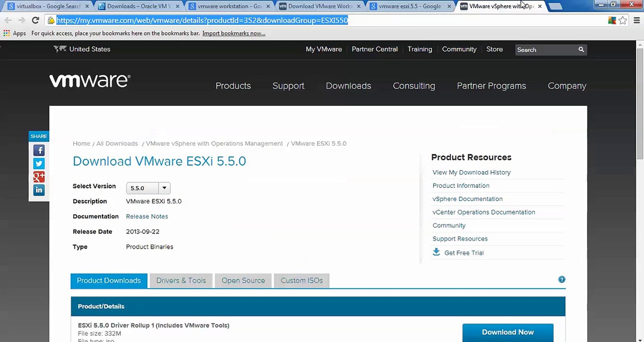Click the Get Free Trial download icon
644x342 pixels.
click(x=436, y=252)
